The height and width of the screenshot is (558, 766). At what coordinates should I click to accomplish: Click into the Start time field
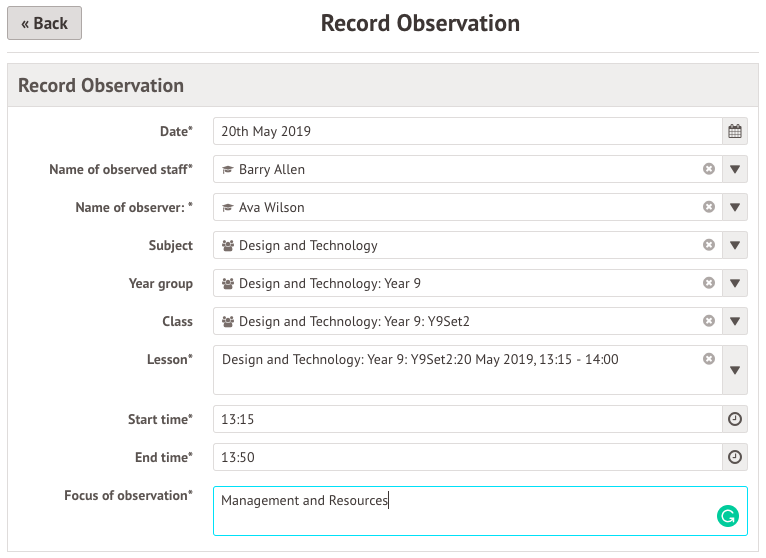(466, 419)
